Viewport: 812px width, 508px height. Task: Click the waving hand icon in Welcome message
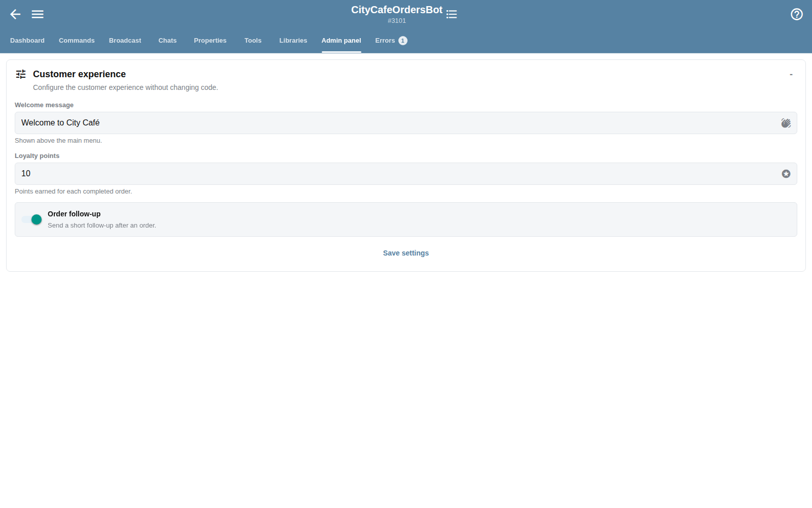786,123
